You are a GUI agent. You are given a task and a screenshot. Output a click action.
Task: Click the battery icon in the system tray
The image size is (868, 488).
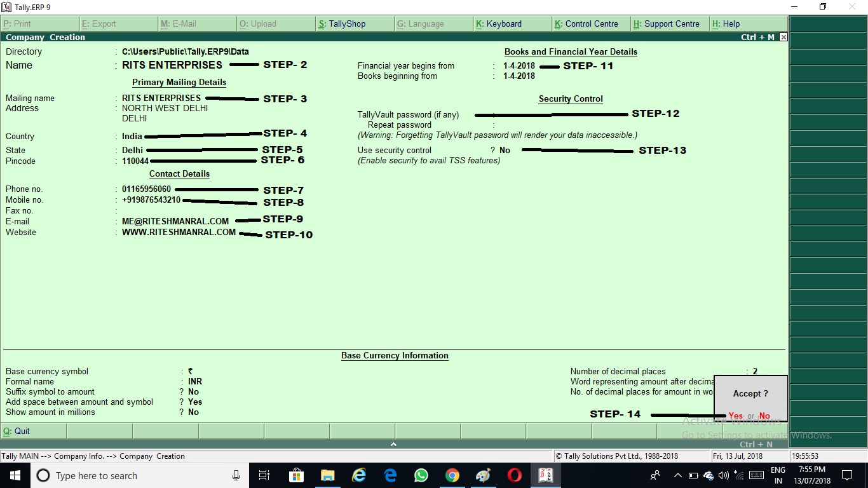click(x=693, y=475)
